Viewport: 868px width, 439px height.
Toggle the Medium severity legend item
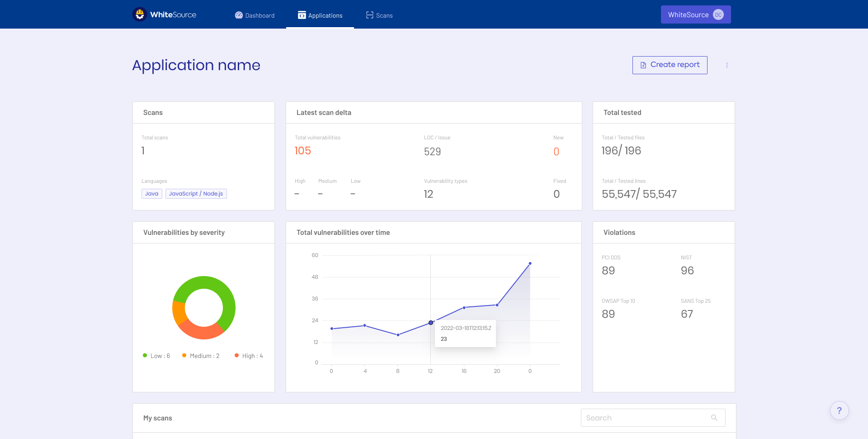(x=201, y=355)
